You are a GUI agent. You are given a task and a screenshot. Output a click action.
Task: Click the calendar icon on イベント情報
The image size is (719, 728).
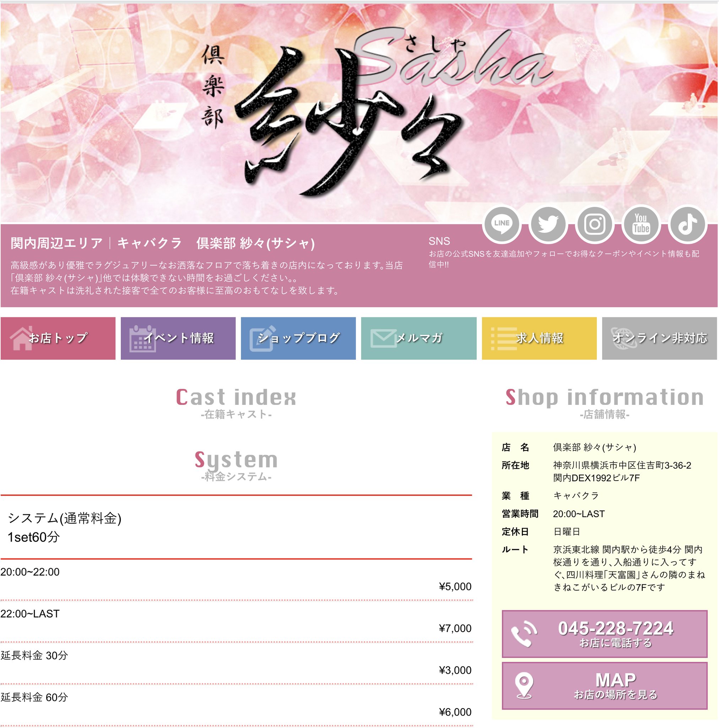(142, 338)
